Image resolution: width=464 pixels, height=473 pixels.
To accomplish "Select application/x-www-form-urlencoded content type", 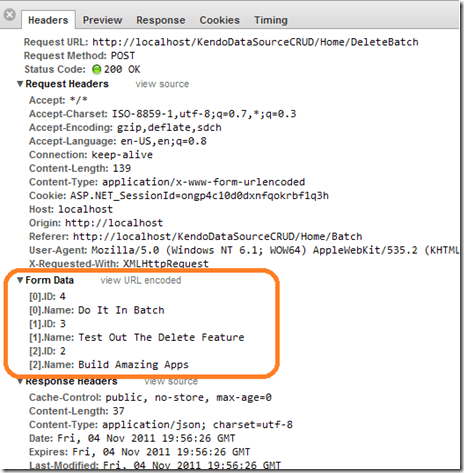I will (203, 182).
